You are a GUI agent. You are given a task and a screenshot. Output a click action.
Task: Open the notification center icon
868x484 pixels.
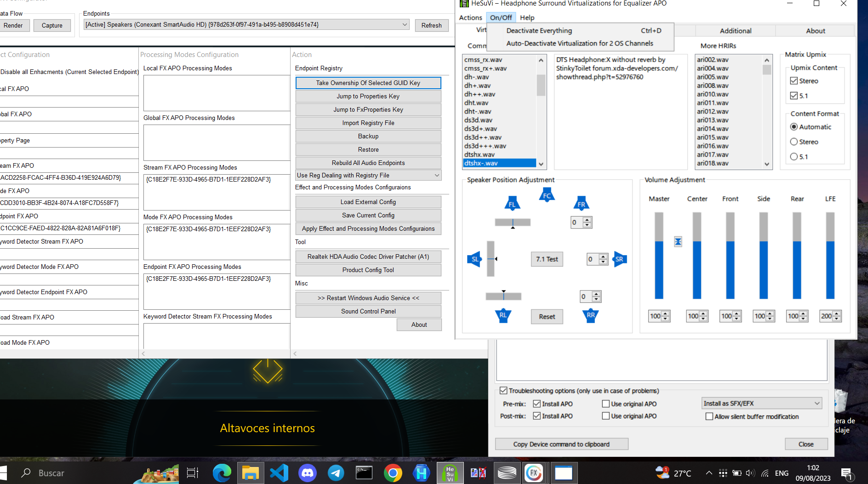(847, 473)
